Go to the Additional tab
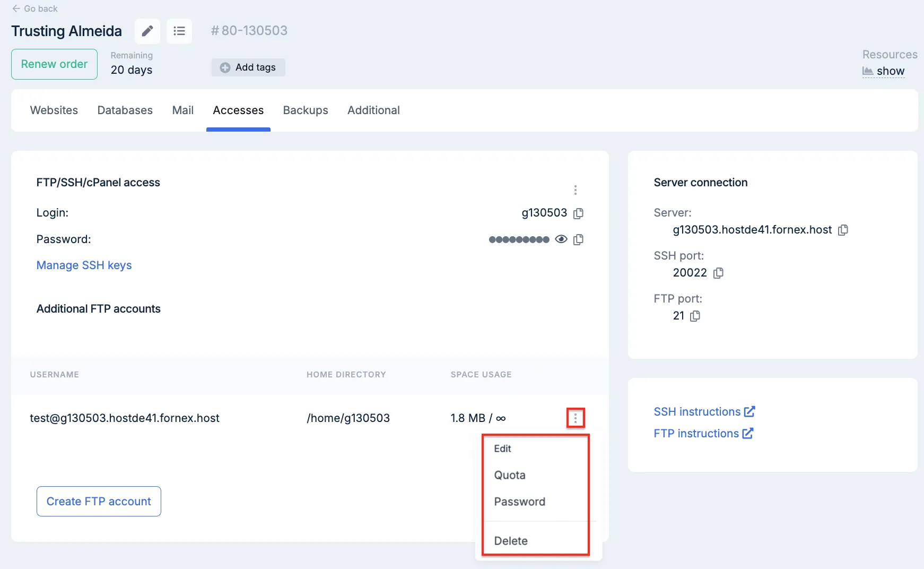This screenshot has height=569, width=924. 373,110
